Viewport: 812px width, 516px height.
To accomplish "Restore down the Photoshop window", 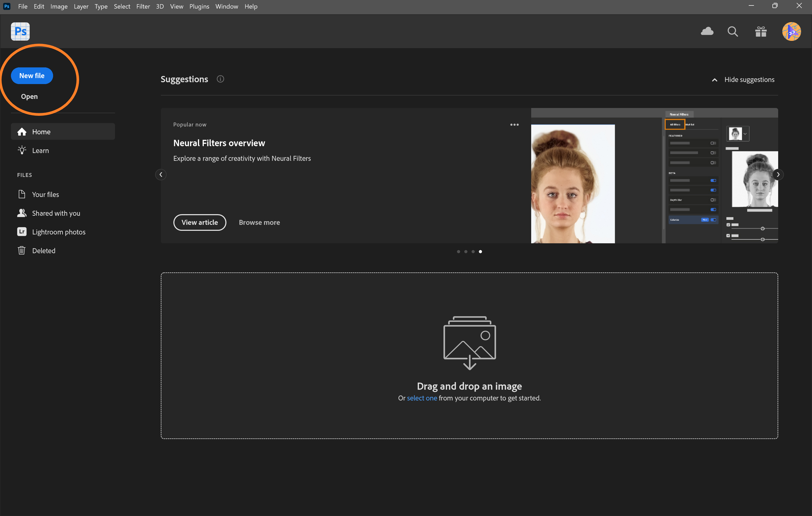I will point(775,6).
